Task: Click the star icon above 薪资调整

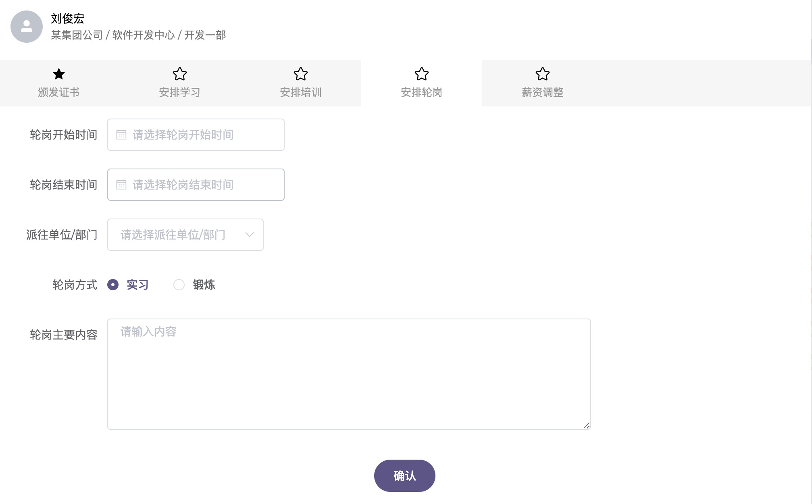Action: click(x=543, y=74)
